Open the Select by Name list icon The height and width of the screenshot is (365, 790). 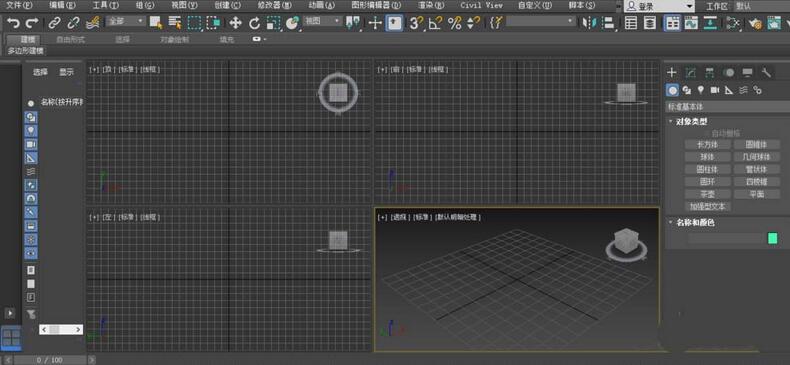coord(175,23)
